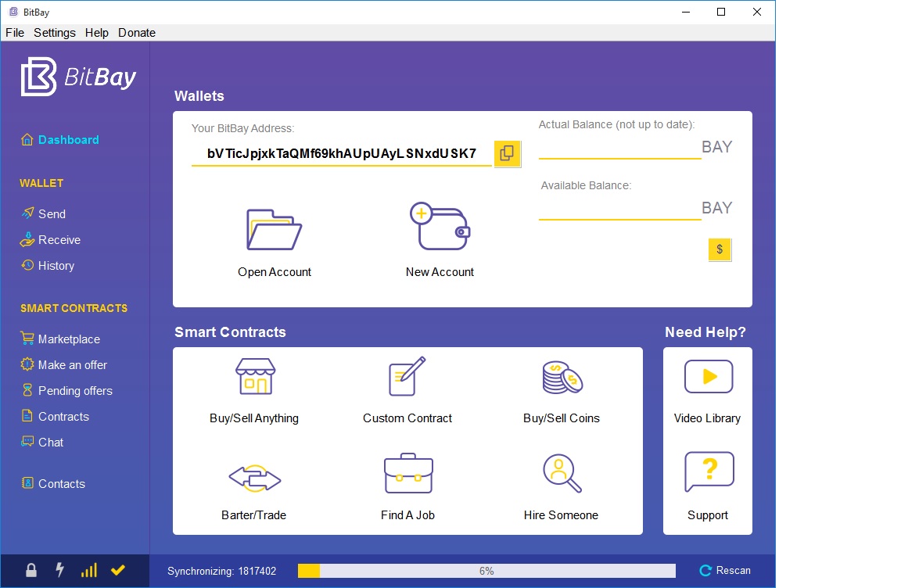
Task: Click the lightning bolt status icon
Action: [59, 569]
